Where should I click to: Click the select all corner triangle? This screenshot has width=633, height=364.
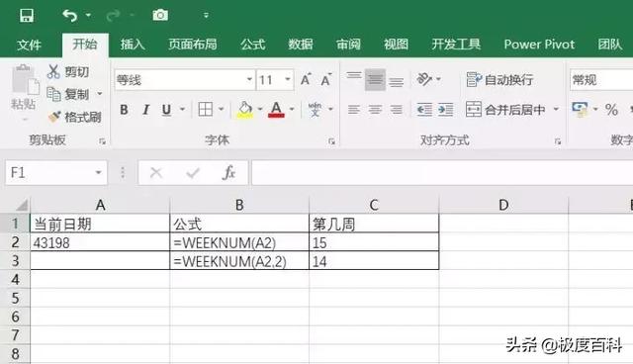point(21,205)
